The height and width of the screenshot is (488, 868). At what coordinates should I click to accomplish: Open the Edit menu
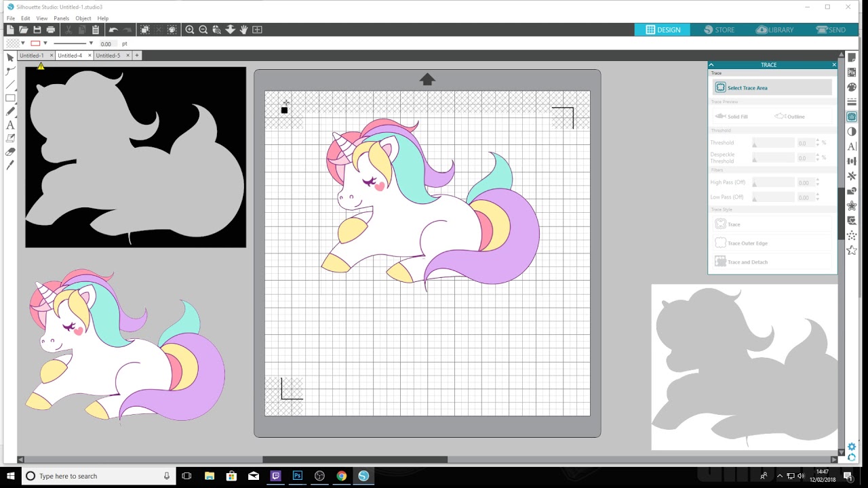25,18
